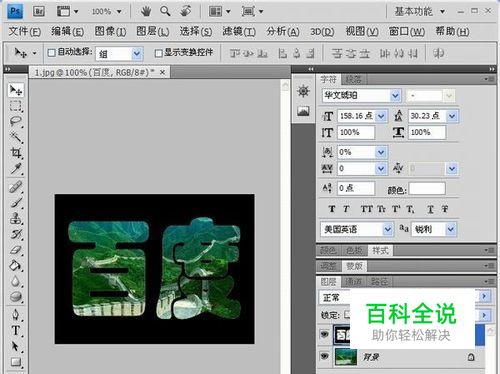Toggle strikethrough text style
500x374 pixels.
pos(445,209)
